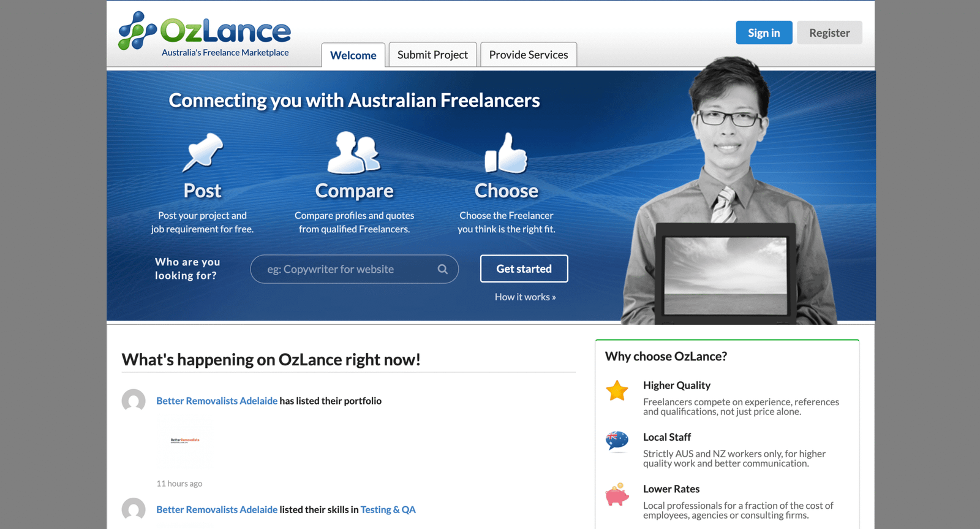
Task: Click the Lower Rates piggy bank icon
Action: [617, 494]
